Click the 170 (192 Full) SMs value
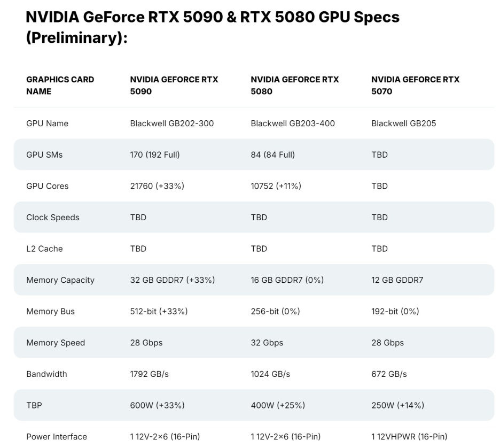 (x=155, y=155)
